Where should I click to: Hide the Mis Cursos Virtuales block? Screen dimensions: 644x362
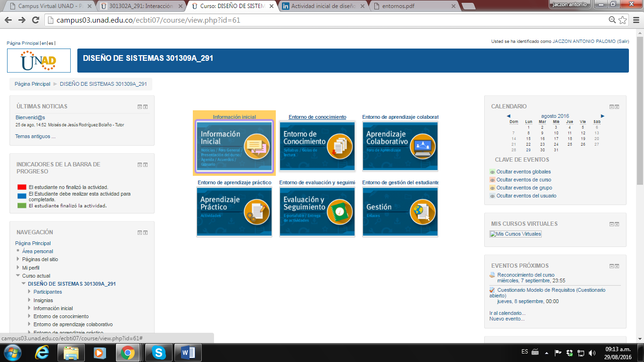611,224
